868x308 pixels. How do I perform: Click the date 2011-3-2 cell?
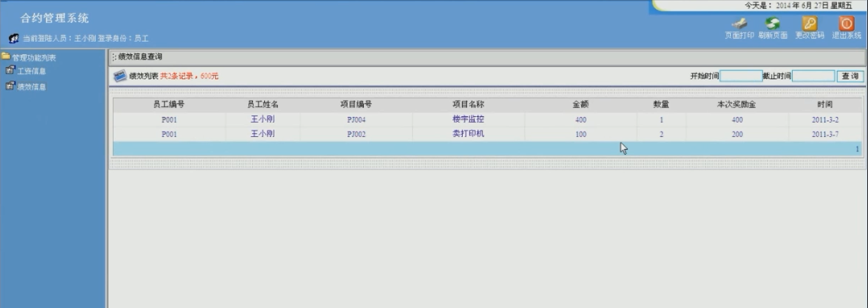(825, 119)
